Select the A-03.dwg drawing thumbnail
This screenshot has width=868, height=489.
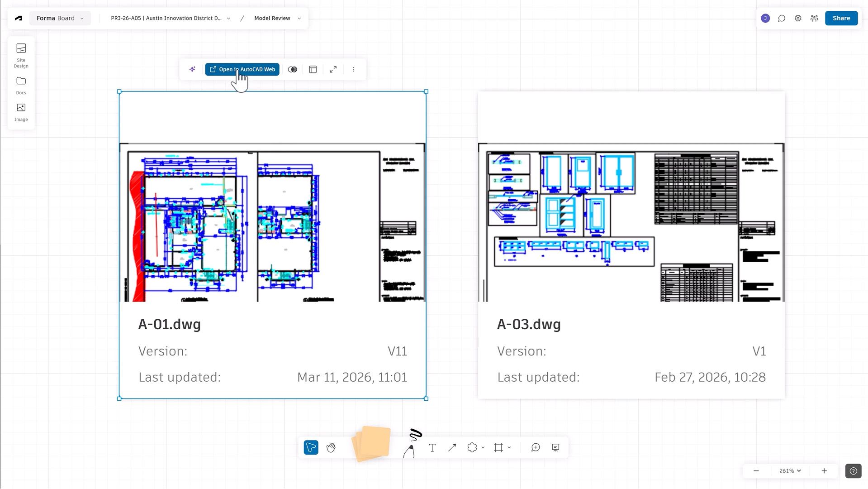click(631, 222)
